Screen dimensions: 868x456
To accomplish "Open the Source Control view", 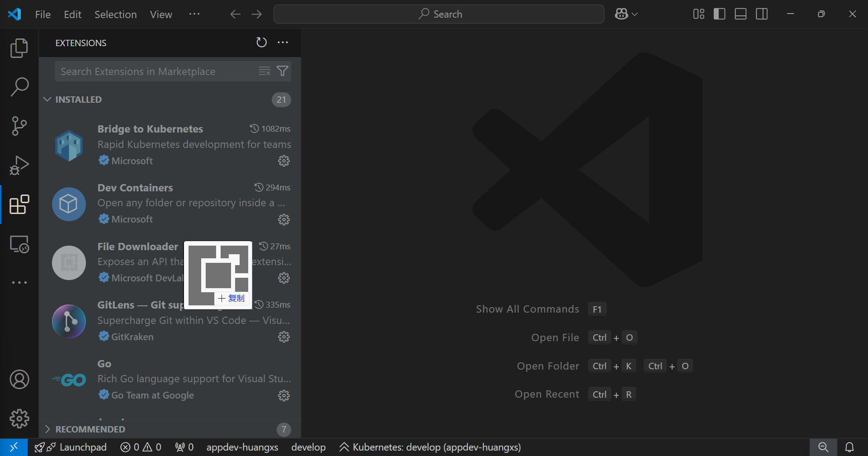I will (19, 126).
